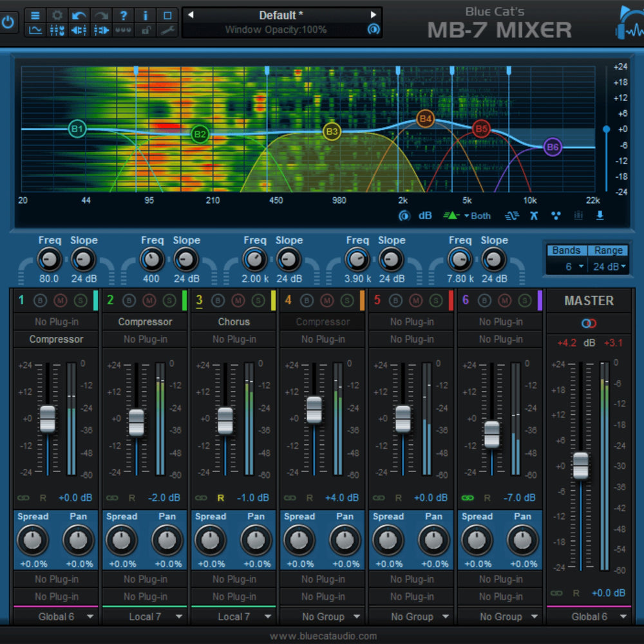Viewport: 644px width, 644px height.
Task: Click the next preset arrow beside Default
Action: click(x=374, y=15)
